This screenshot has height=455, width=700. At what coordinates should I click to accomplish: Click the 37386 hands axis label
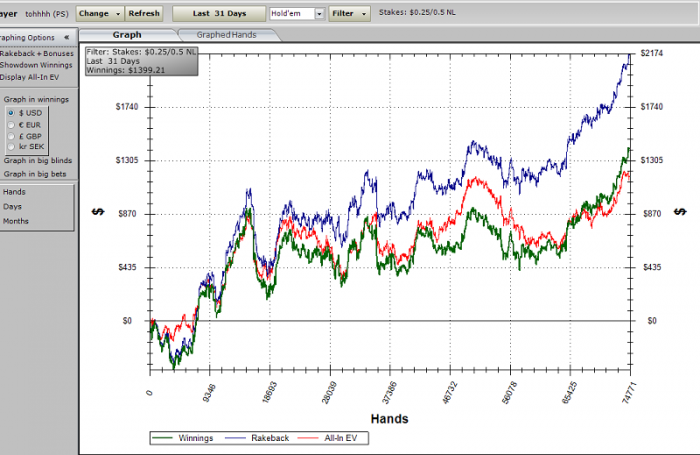(389, 393)
